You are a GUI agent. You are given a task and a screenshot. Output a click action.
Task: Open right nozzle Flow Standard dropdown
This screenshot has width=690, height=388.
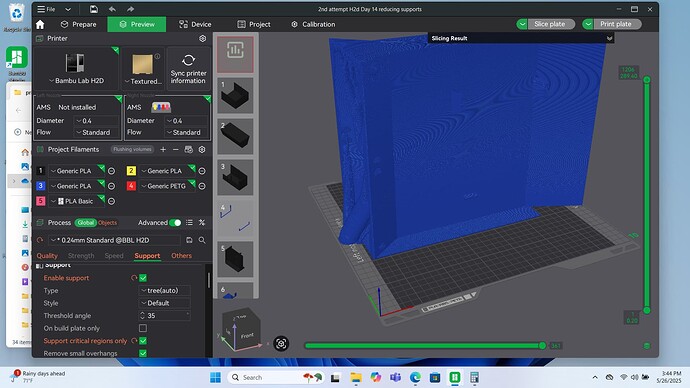pos(187,132)
